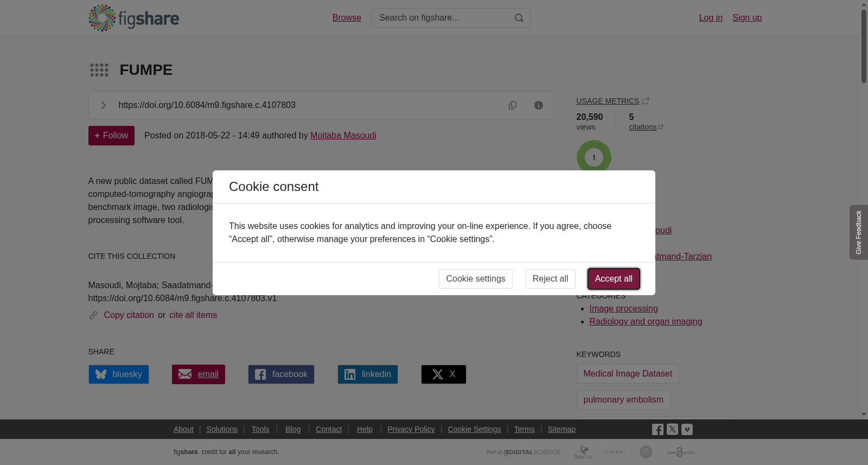Click the link icon beside Copy citation

point(93,315)
